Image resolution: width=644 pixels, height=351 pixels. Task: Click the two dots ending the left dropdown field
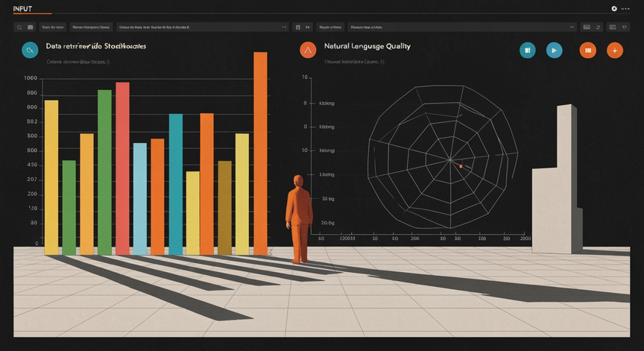point(284,27)
